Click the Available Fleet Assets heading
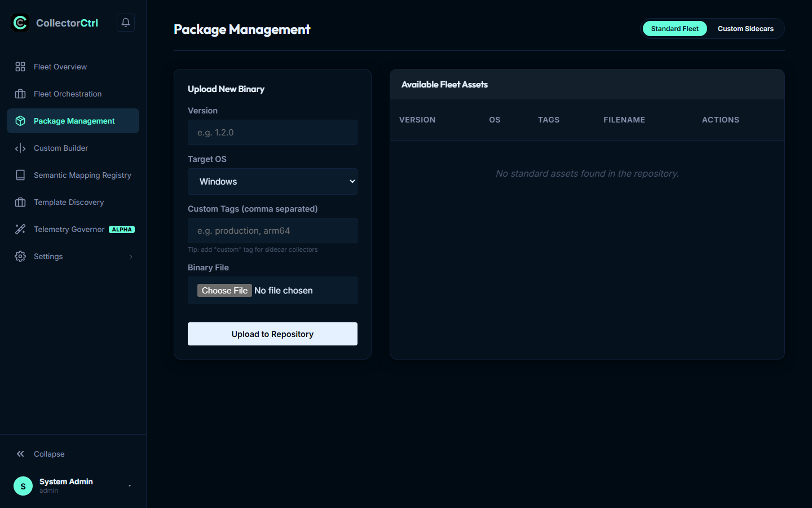Screen dimensions: 812x508 point(444,85)
